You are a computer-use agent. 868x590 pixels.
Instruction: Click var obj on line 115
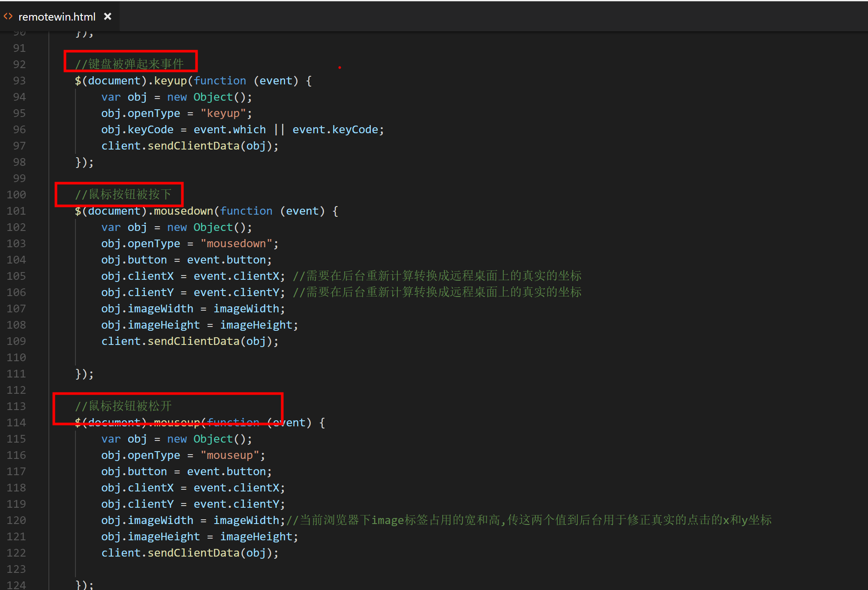coord(124,439)
